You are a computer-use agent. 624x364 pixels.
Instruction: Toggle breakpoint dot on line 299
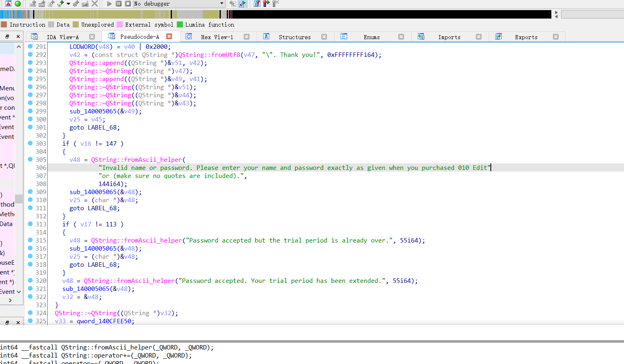click(30, 111)
